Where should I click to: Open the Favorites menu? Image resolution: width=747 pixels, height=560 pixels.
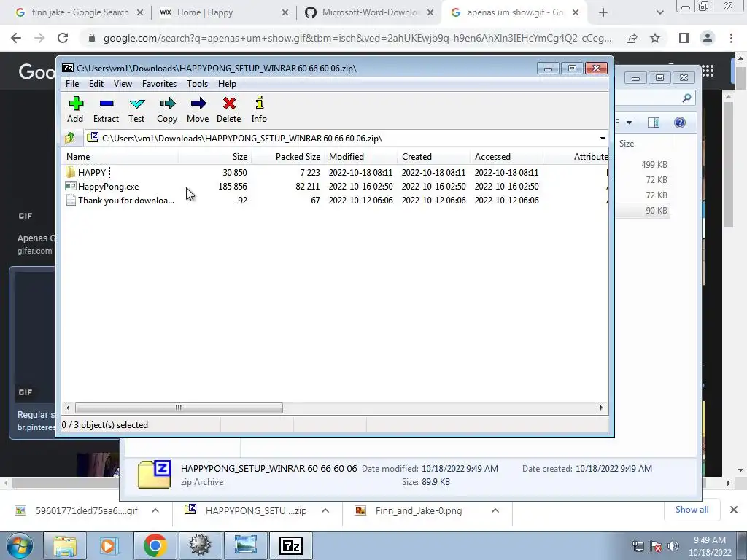point(159,84)
